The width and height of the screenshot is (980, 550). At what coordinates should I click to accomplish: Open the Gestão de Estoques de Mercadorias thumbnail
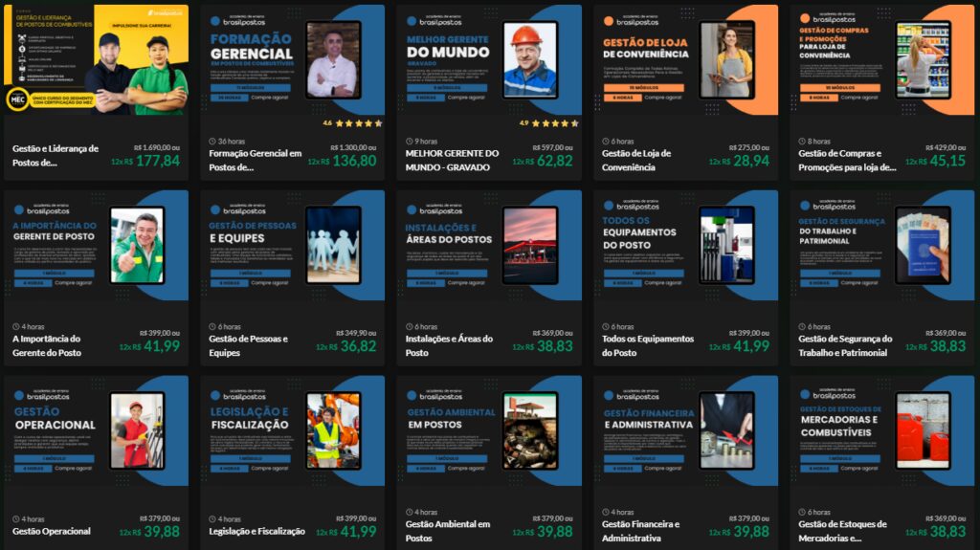pos(881,430)
